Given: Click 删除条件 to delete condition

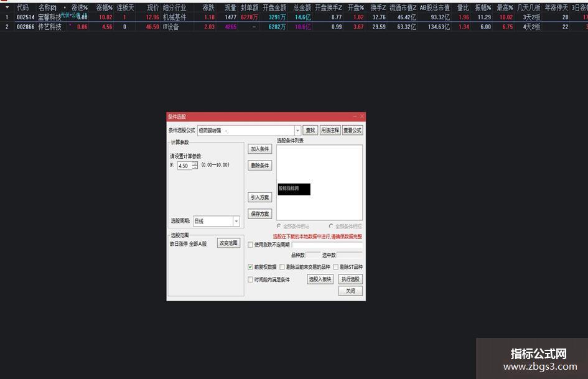Looking at the screenshot, I should tap(259, 166).
